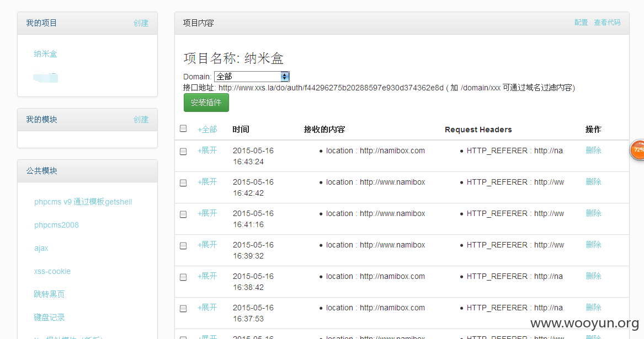Check the box for the 16:42:42 row
Image resolution: width=644 pixels, height=339 pixels.
click(183, 182)
